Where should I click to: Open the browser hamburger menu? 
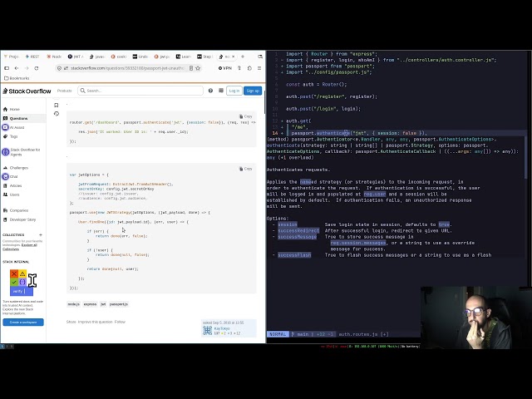pos(259,68)
